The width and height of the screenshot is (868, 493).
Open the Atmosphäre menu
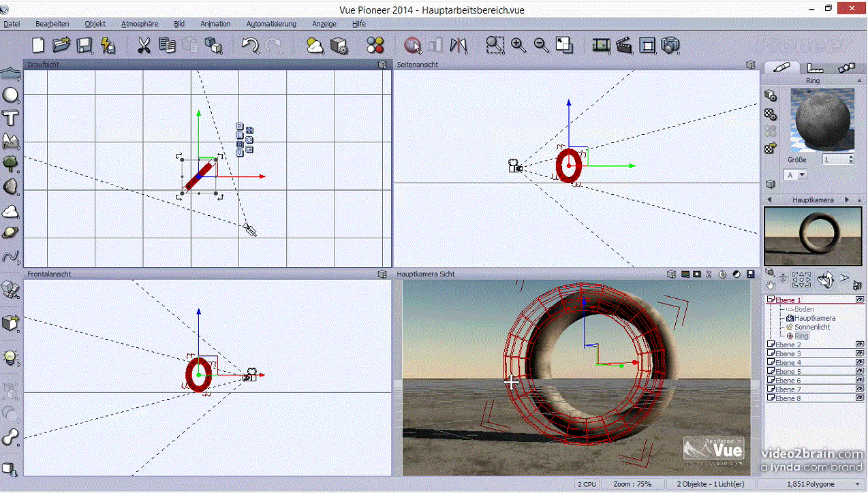click(x=140, y=24)
